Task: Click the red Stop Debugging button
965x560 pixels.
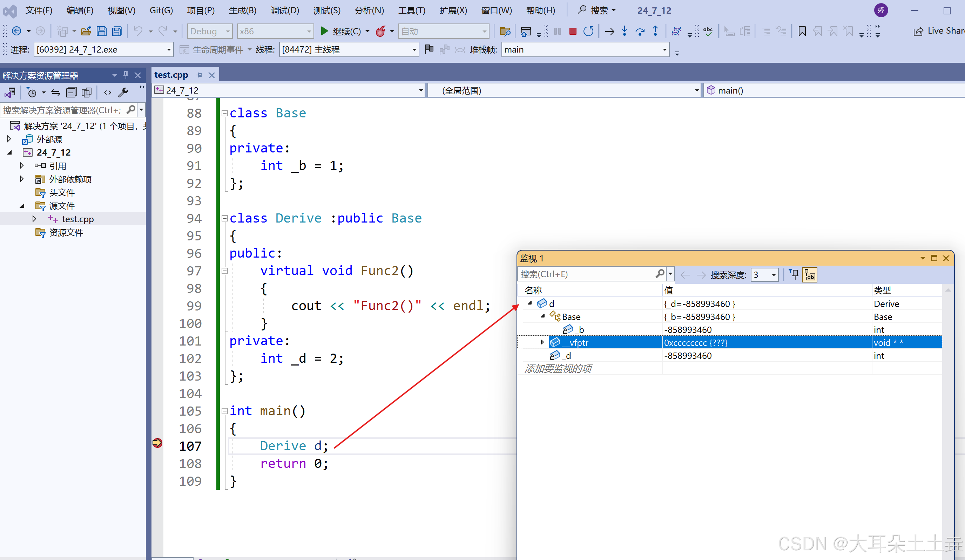Action: point(573,32)
